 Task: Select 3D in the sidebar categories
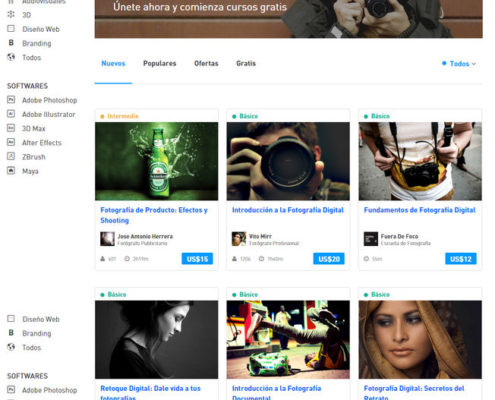click(x=27, y=15)
